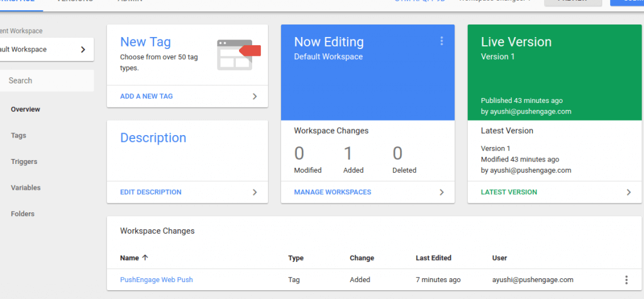644x299 pixels.
Task: Open the Triggers section
Action: (x=25, y=161)
